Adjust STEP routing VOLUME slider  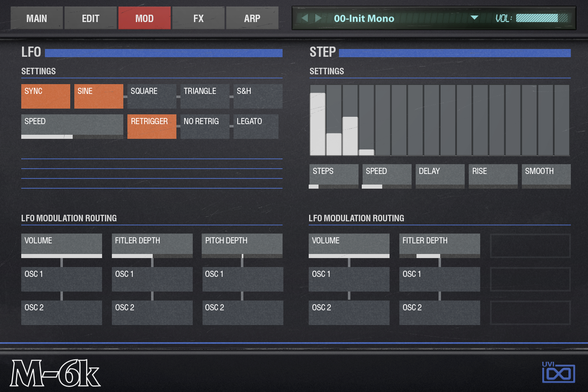point(349,246)
